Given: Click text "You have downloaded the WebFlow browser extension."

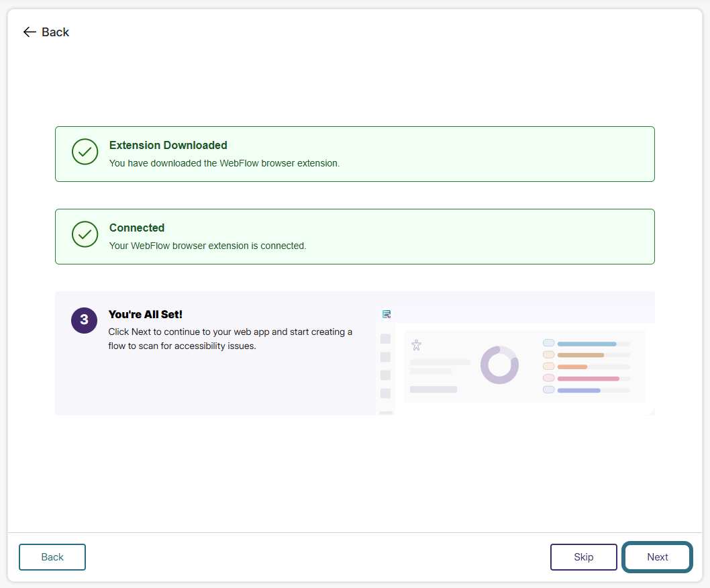Looking at the screenshot, I should [224, 163].
